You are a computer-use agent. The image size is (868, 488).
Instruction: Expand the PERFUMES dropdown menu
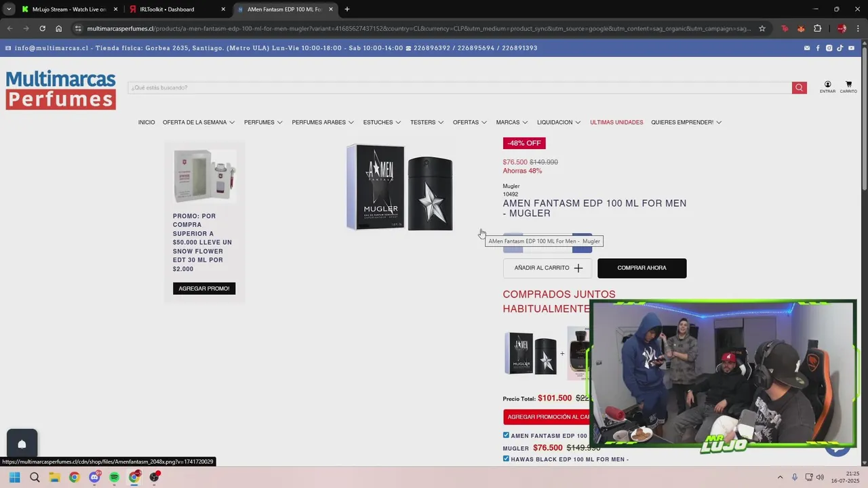pyautogui.click(x=264, y=122)
